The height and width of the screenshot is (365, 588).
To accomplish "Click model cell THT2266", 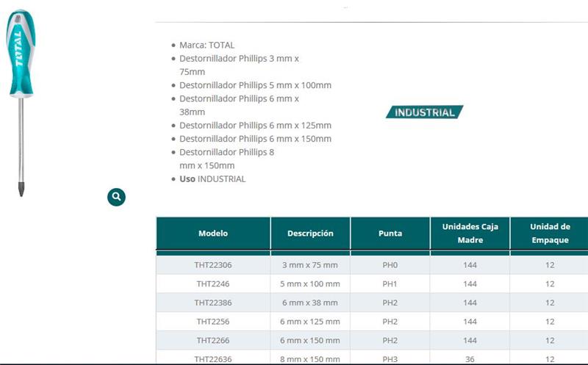I will coord(213,340).
